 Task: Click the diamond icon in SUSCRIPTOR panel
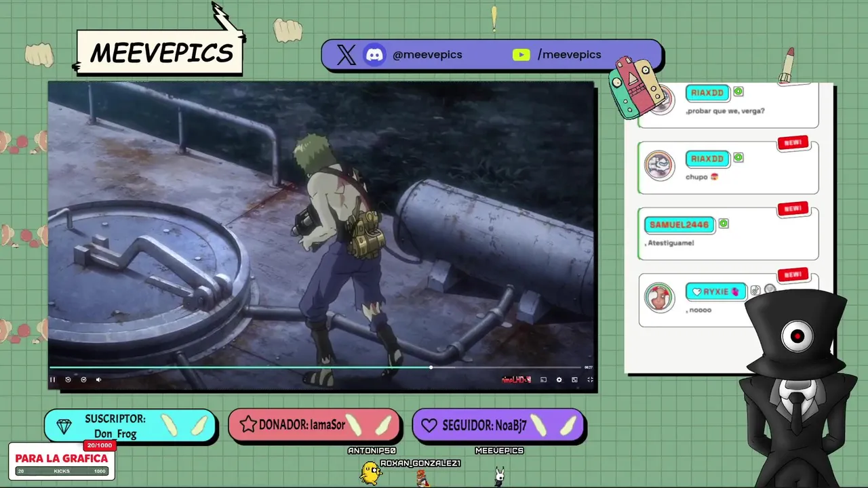64,427
